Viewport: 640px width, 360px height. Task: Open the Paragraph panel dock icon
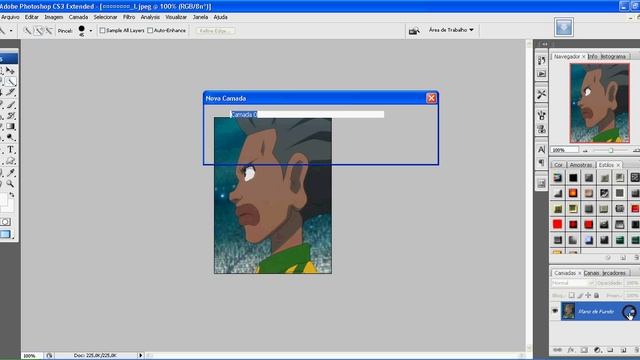point(541,162)
